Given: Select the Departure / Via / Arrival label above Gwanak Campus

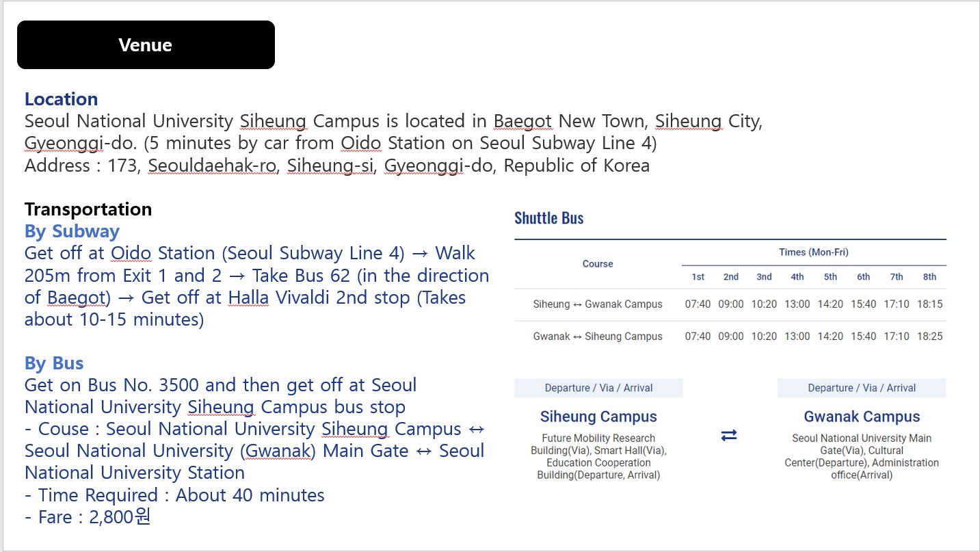Looking at the screenshot, I should (x=862, y=388).
